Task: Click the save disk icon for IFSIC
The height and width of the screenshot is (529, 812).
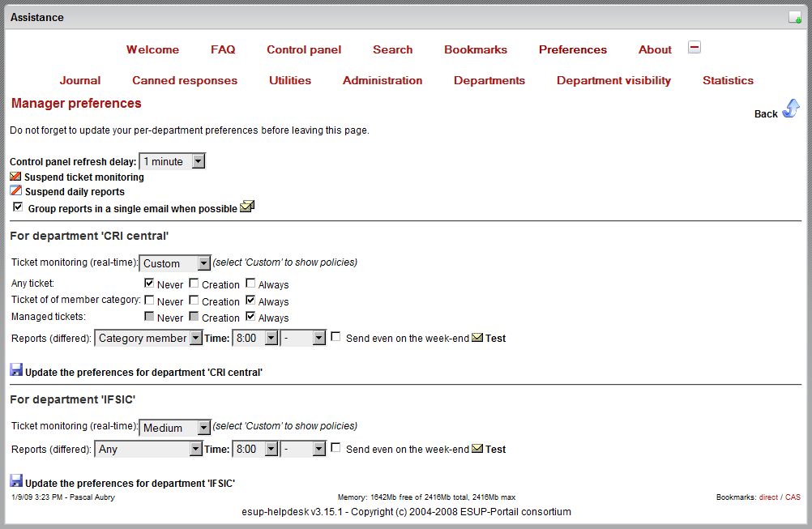Action: 16,481
